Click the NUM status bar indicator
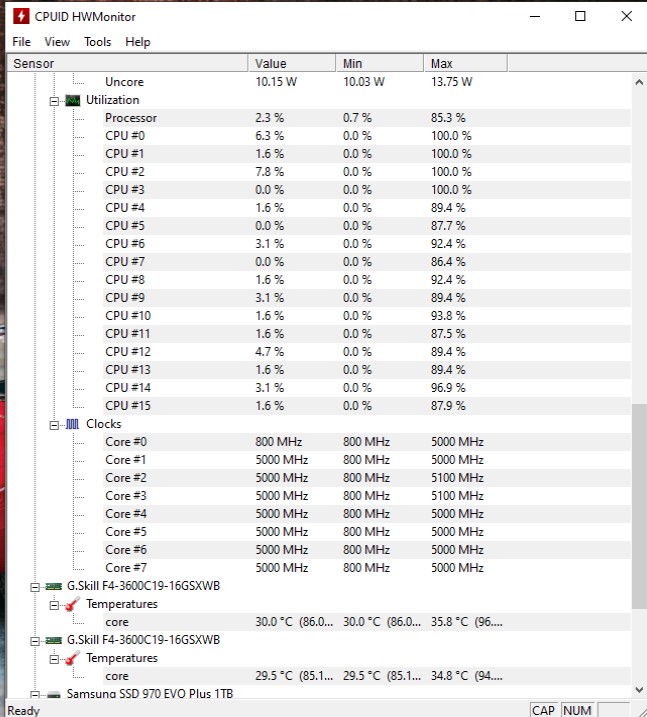The width and height of the screenshot is (647, 717). [577, 711]
